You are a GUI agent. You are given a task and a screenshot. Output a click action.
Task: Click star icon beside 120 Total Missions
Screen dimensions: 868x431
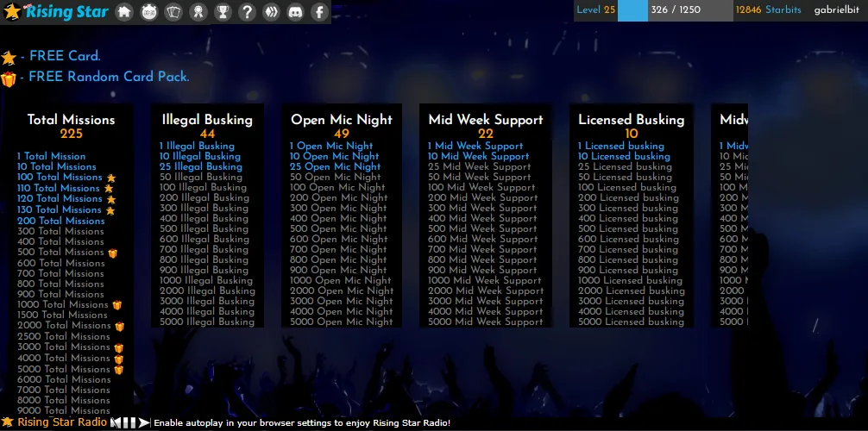(x=111, y=199)
